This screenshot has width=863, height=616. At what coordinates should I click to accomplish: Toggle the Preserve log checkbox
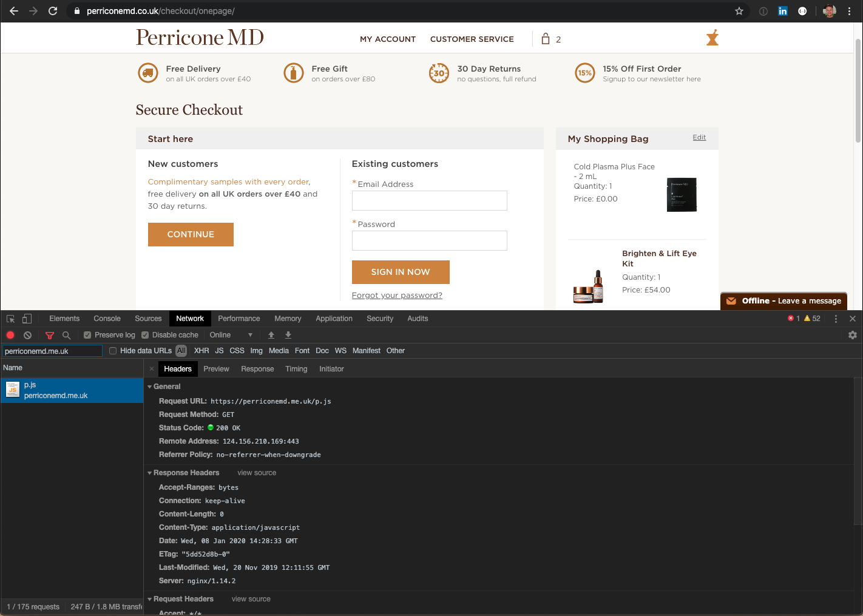[x=87, y=335]
